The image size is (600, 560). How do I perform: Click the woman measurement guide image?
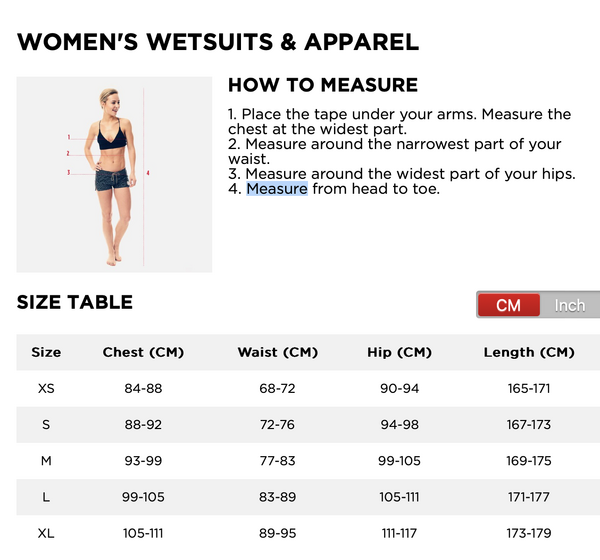click(114, 175)
